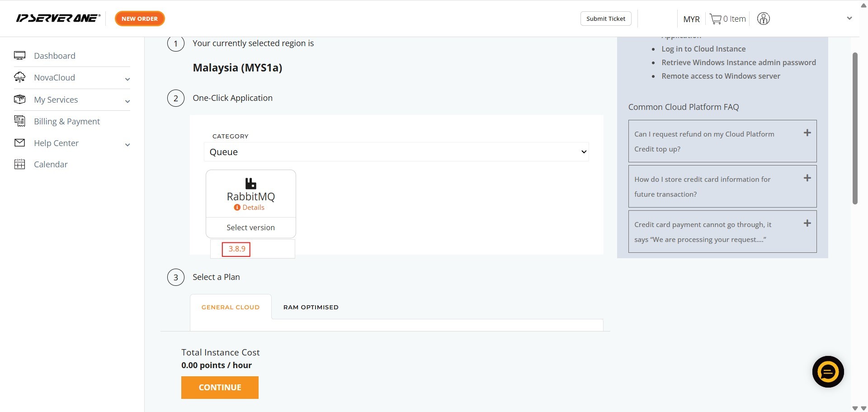Click the Calendar icon in sidebar
This screenshot has width=868, height=412.
click(19, 164)
